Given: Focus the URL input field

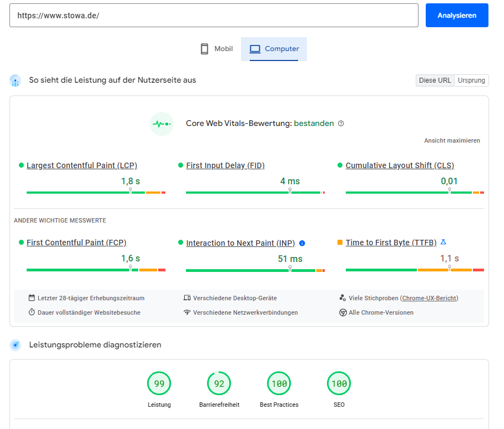Looking at the screenshot, I should (x=214, y=16).
